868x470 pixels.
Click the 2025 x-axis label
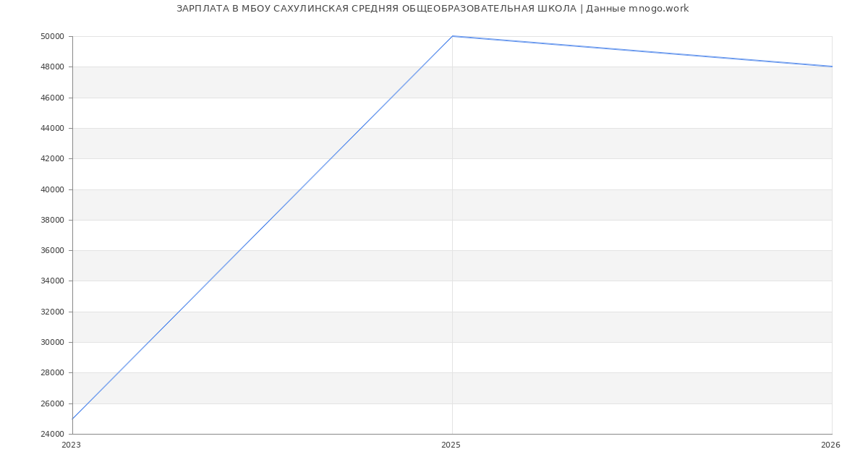click(x=451, y=445)
